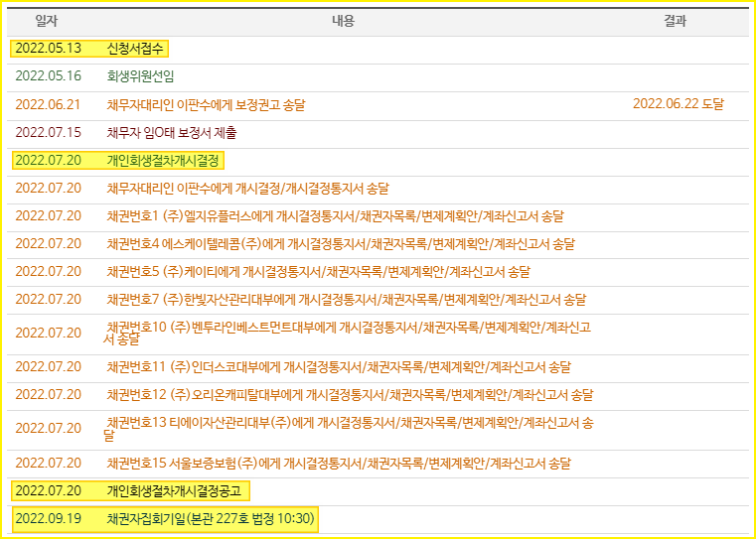This screenshot has width=756, height=539.
Task: Click the 채권번호11 (주)인더스코대부 row text
Action: [x=339, y=367]
